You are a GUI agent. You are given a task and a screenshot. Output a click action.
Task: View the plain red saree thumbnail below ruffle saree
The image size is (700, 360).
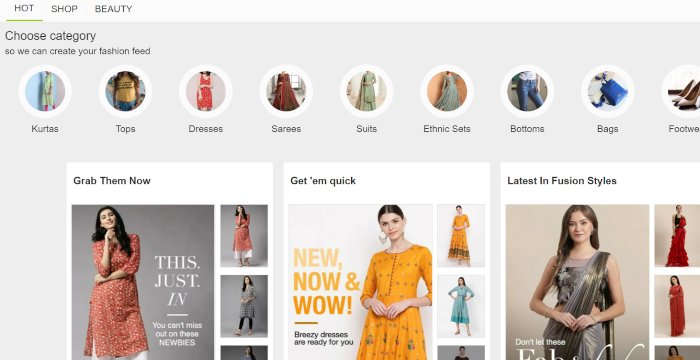point(677,306)
